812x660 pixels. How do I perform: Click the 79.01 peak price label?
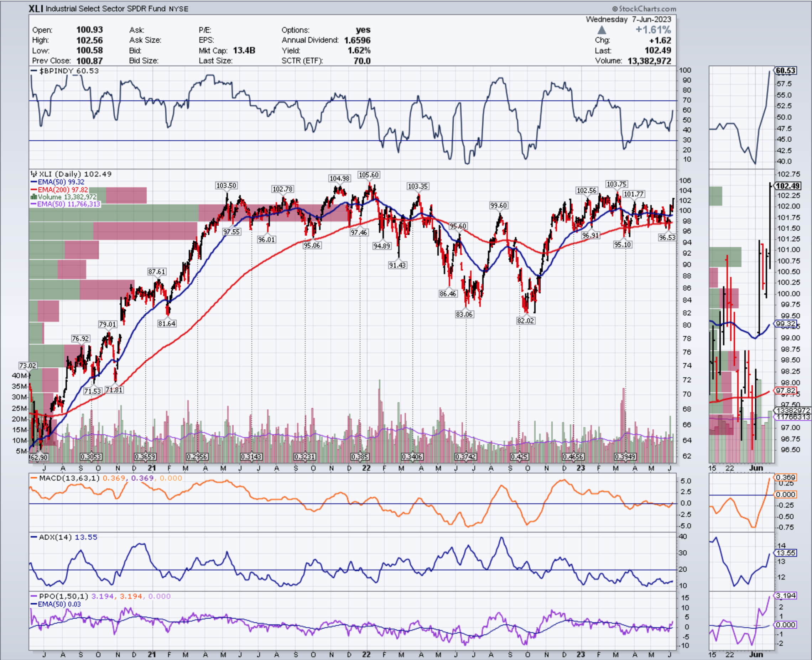click(107, 324)
